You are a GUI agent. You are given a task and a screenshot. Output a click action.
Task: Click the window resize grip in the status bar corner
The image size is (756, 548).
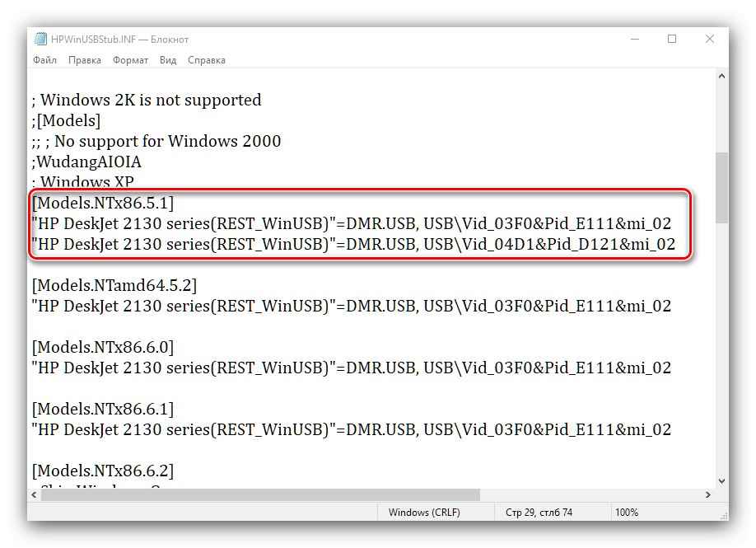[x=723, y=515]
